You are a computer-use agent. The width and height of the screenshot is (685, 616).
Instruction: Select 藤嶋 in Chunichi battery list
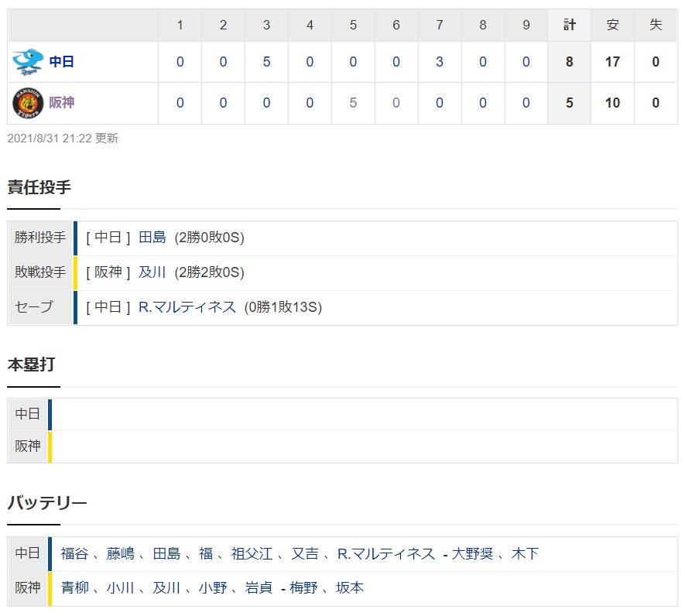pyautogui.click(x=120, y=553)
